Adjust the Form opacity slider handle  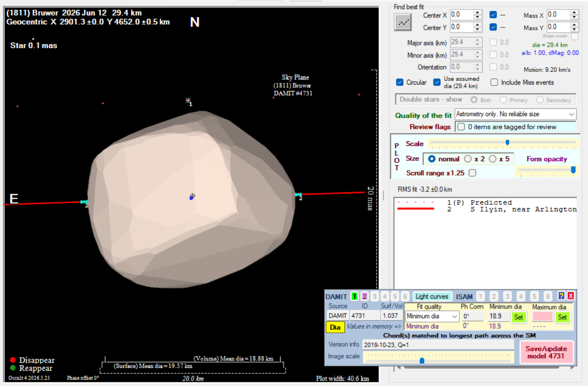point(573,169)
